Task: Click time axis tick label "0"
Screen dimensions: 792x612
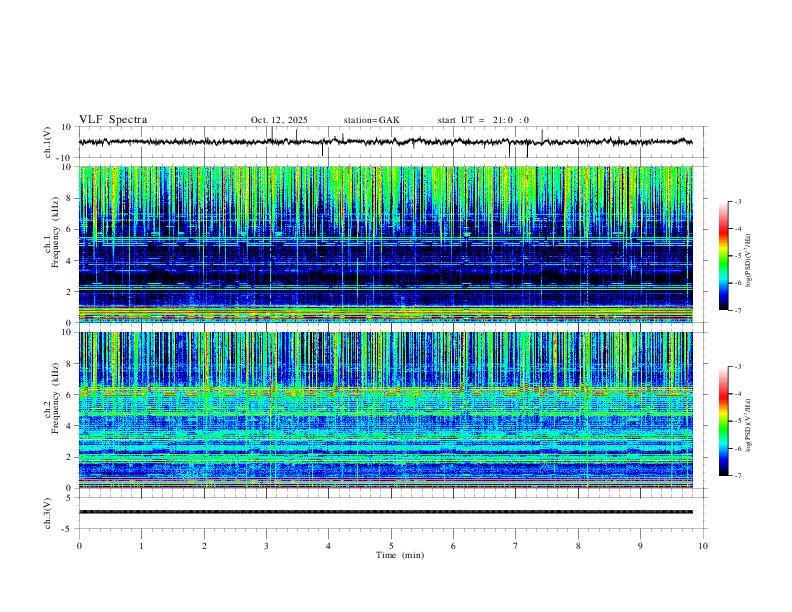Action: [79, 546]
